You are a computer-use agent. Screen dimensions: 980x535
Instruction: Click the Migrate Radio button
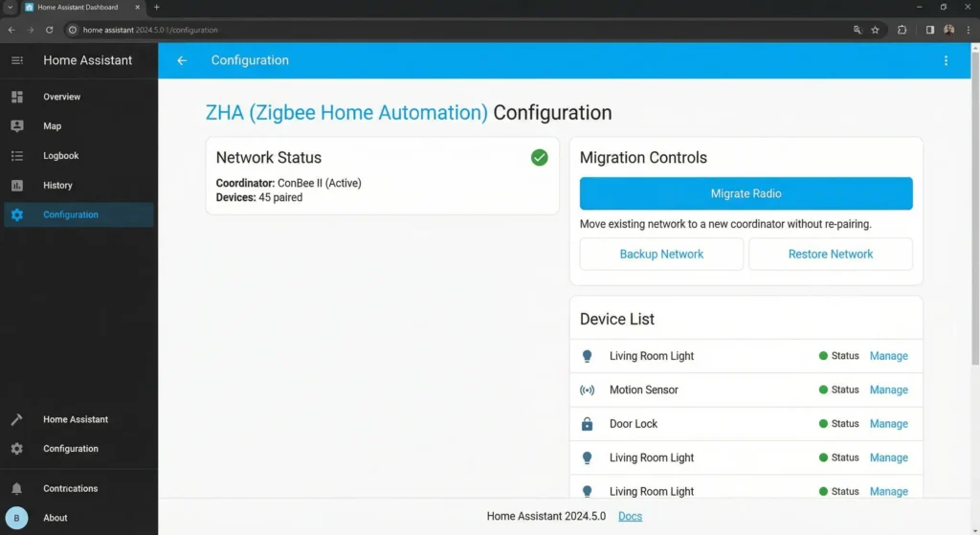(x=746, y=193)
